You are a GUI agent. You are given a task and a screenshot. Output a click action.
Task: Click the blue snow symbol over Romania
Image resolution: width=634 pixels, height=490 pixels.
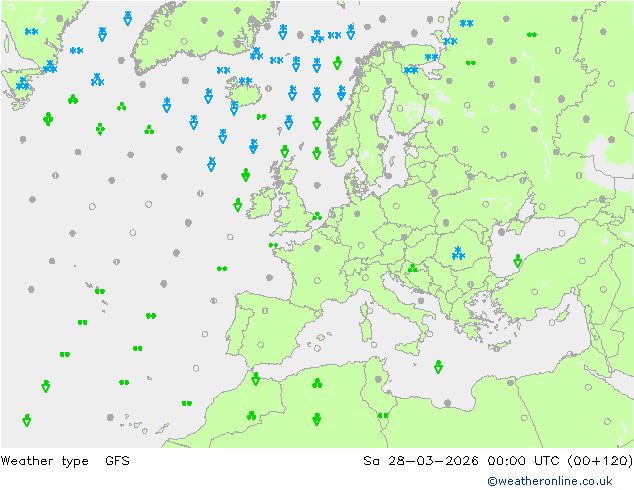coord(458,253)
